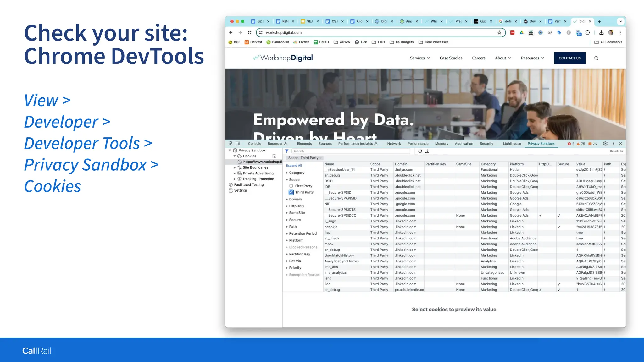Open Chrome three-dot menu
This screenshot has width=644, height=362.
coord(620,33)
